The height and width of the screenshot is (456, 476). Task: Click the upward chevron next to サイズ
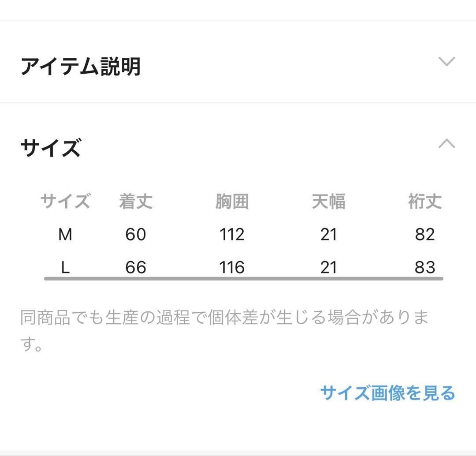446,143
